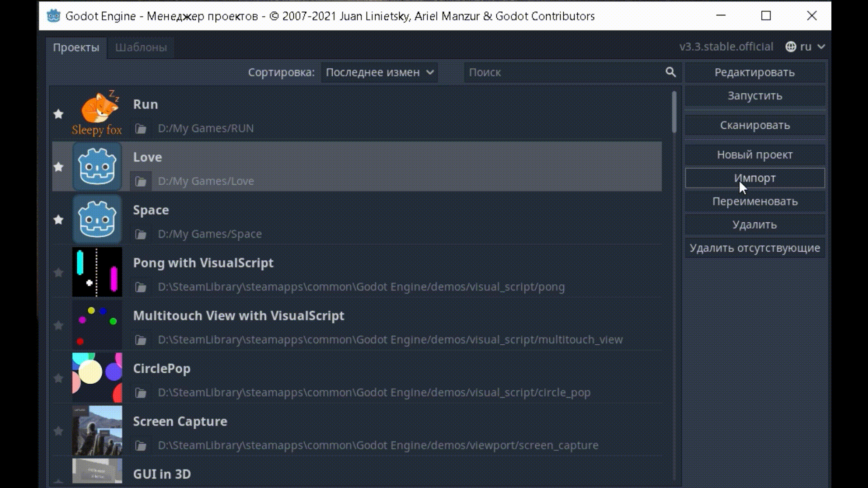
Task: Click the path D:/My Games/RUN
Action: (206, 129)
